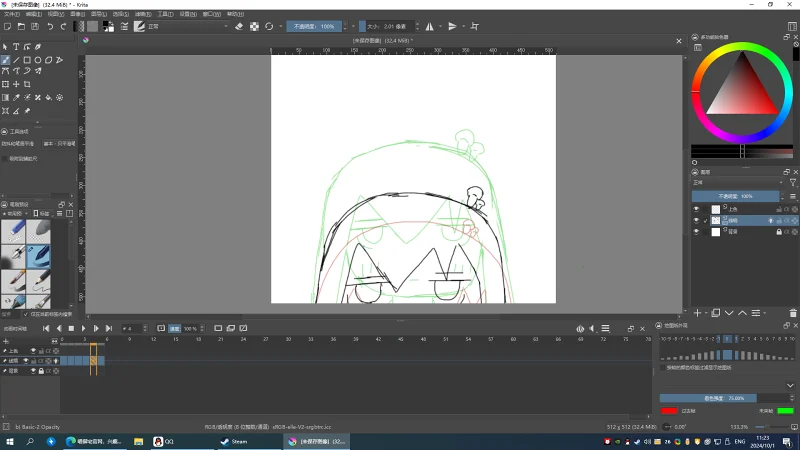Select the Text tool in toolbox
This screenshot has height=450, width=800.
click(16, 46)
